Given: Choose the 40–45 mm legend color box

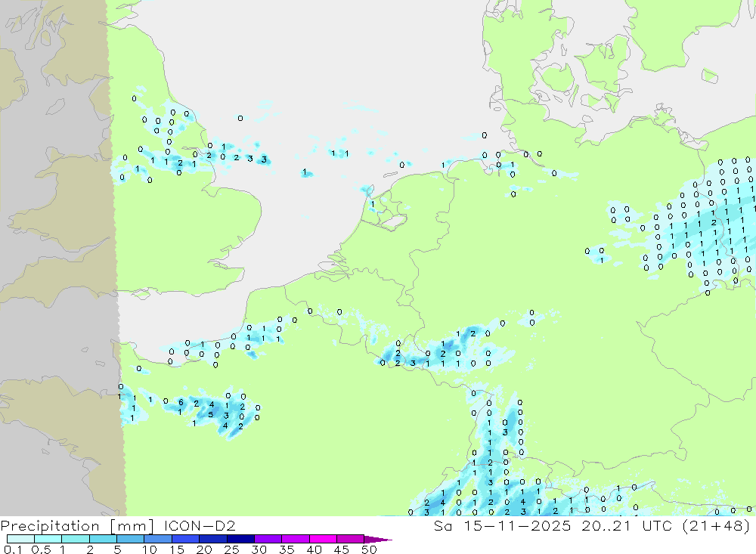Looking at the screenshot, I should [323, 539].
